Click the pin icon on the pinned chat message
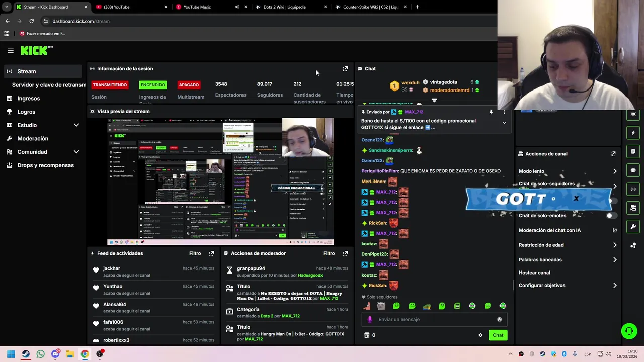 pos(491,112)
